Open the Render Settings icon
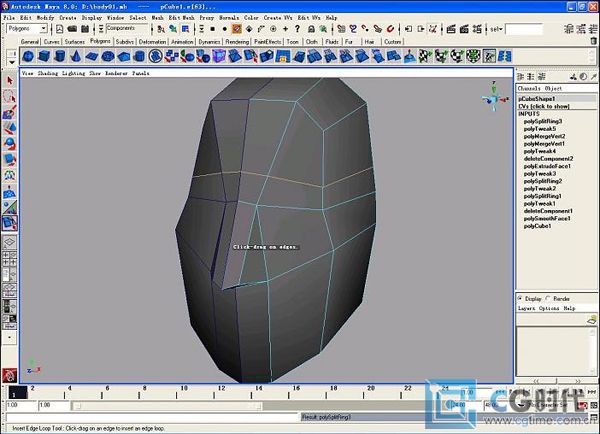Image resolution: width=600 pixels, height=434 pixels. pyautogui.click(x=477, y=29)
